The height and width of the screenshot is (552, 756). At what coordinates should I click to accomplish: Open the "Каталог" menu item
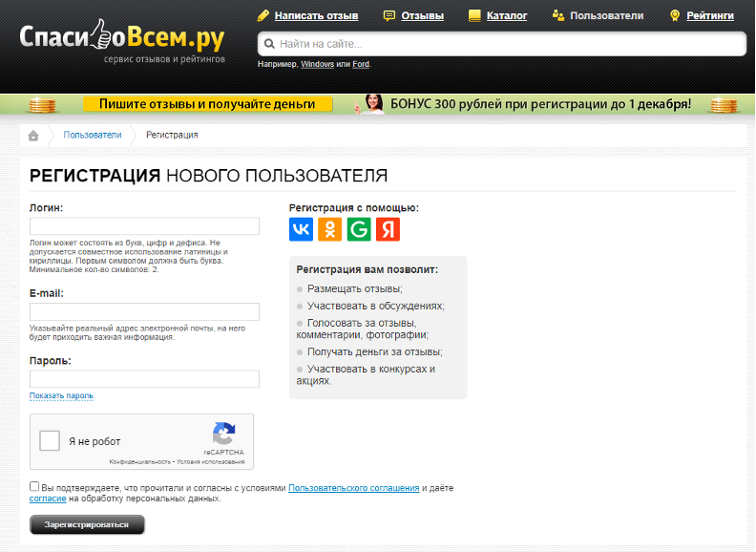pyautogui.click(x=506, y=15)
